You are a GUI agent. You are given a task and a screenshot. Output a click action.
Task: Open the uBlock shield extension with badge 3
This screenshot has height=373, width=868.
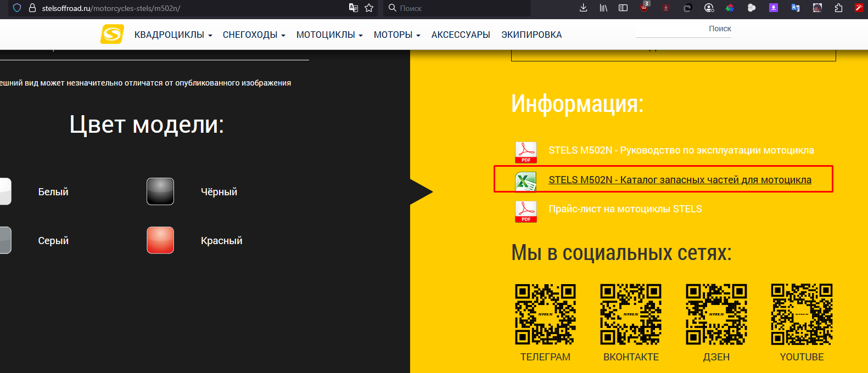coord(645,7)
